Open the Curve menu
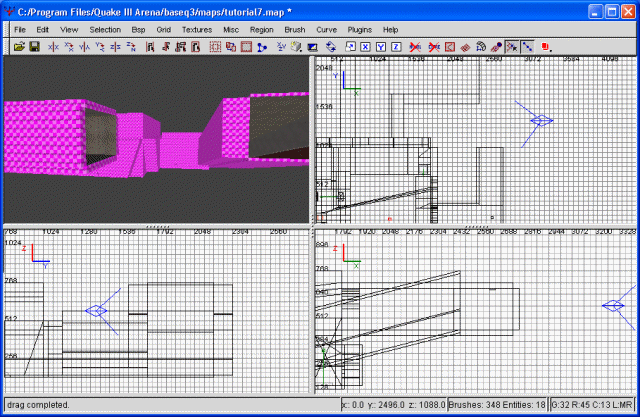Viewport: 640px width, 417px height. point(327,30)
